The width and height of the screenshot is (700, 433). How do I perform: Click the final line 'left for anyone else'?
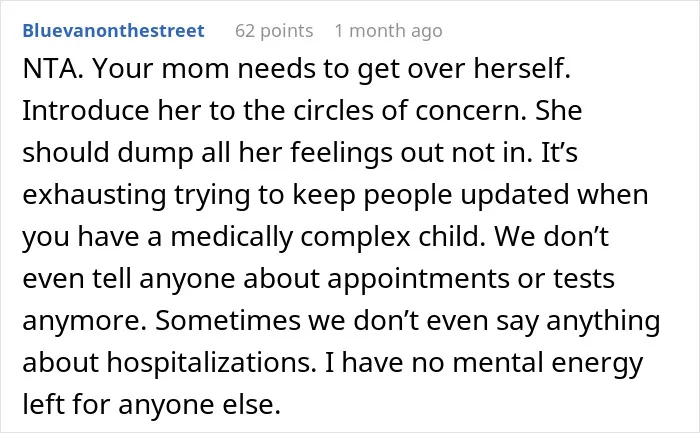[x=149, y=404]
